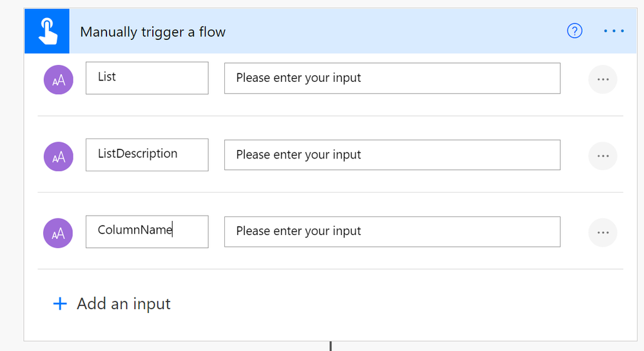Click the connector line below the card
The image size is (644, 351).
[331, 346]
